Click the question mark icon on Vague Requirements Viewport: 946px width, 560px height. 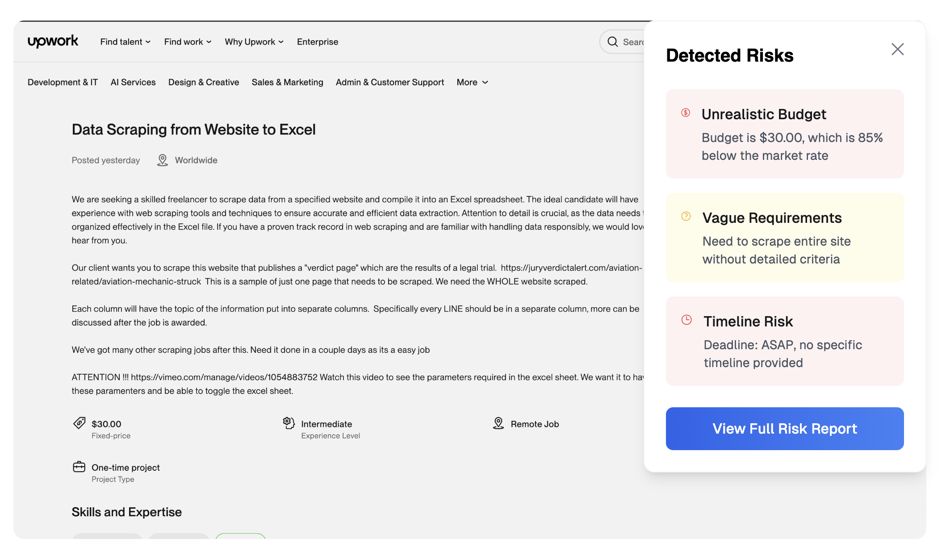point(686,217)
